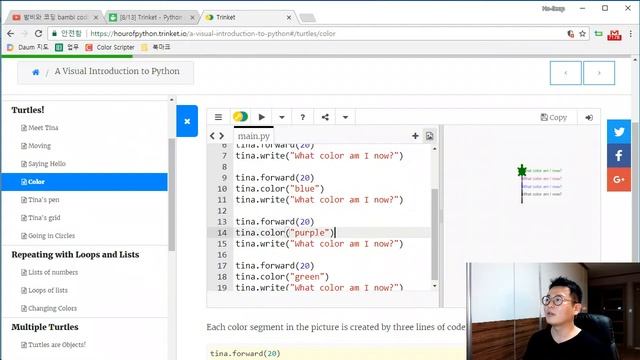Click the address bar URL

(x=213, y=34)
